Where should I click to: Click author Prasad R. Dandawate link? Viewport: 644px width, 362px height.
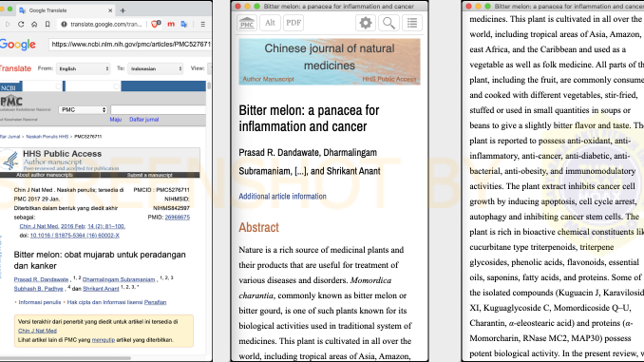41,279
